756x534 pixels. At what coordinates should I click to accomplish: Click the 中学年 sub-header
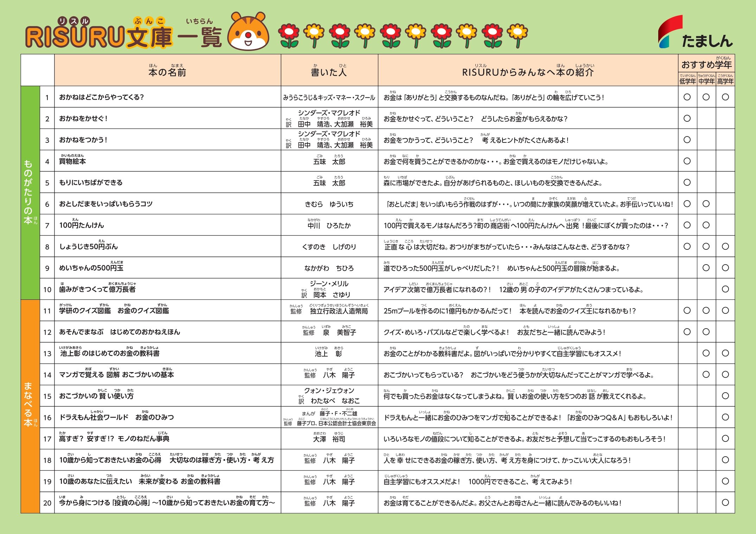[706, 79]
